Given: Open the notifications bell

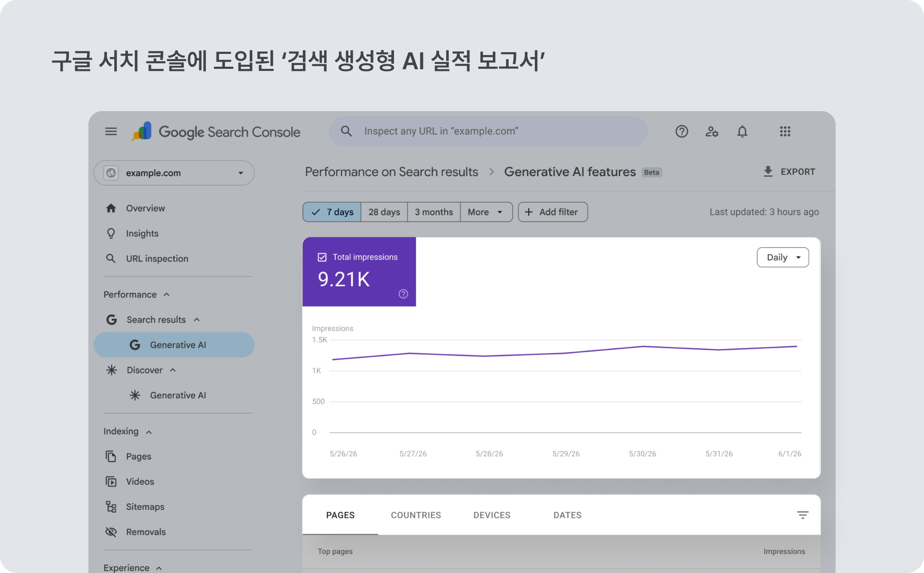Looking at the screenshot, I should pos(742,131).
